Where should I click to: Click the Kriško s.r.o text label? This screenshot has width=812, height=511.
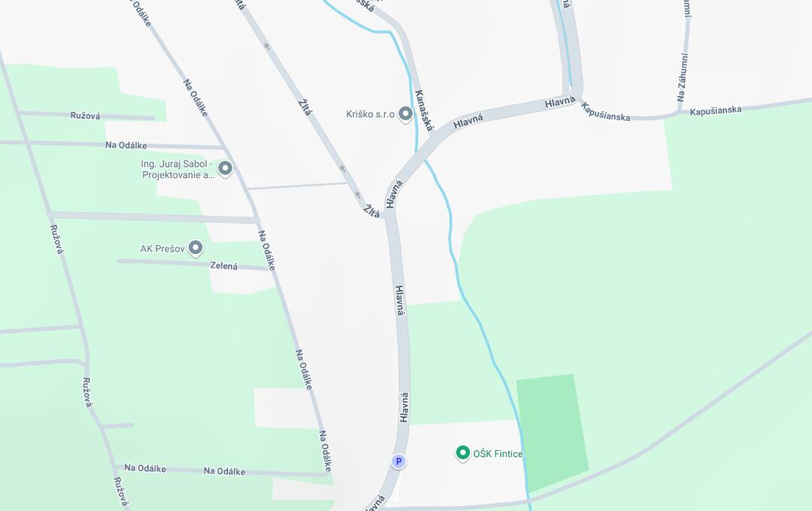(370, 114)
